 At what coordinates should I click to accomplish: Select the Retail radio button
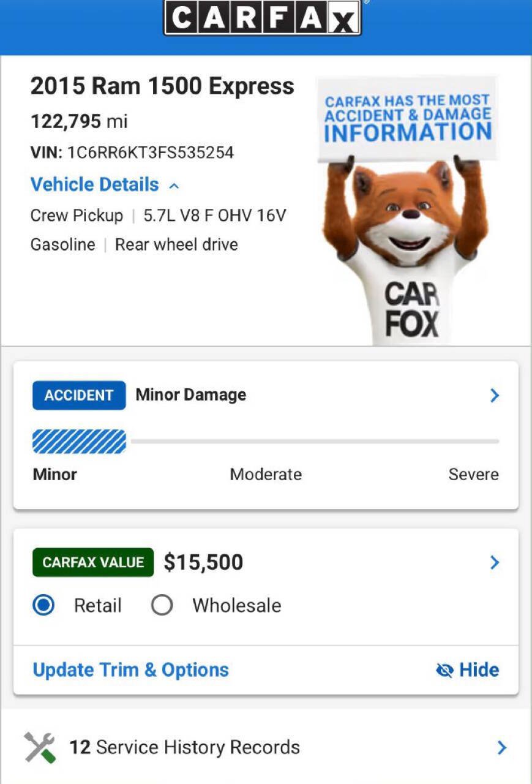43,606
